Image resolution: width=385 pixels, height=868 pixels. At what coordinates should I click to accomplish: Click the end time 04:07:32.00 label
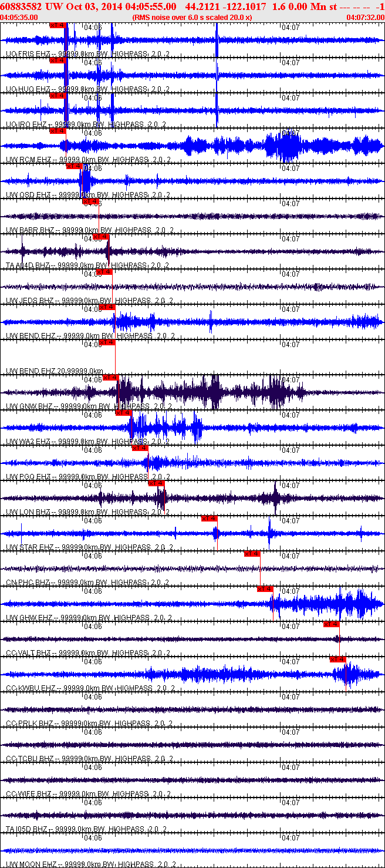(366, 18)
